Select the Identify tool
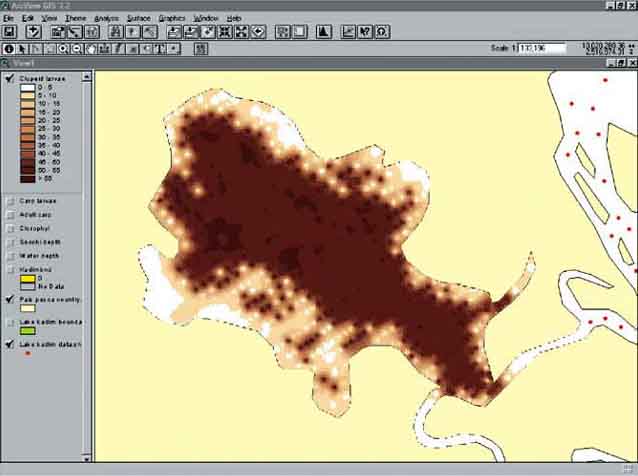 coord(9,48)
